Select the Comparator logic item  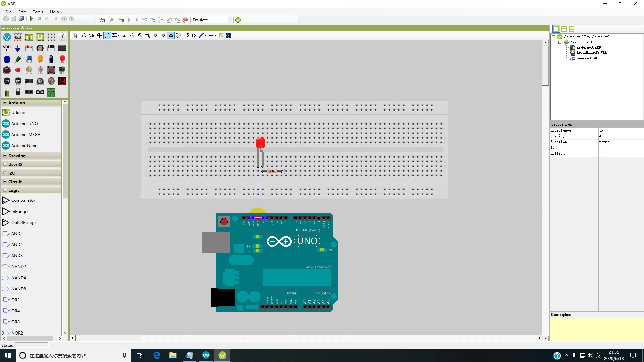(x=23, y=200)
